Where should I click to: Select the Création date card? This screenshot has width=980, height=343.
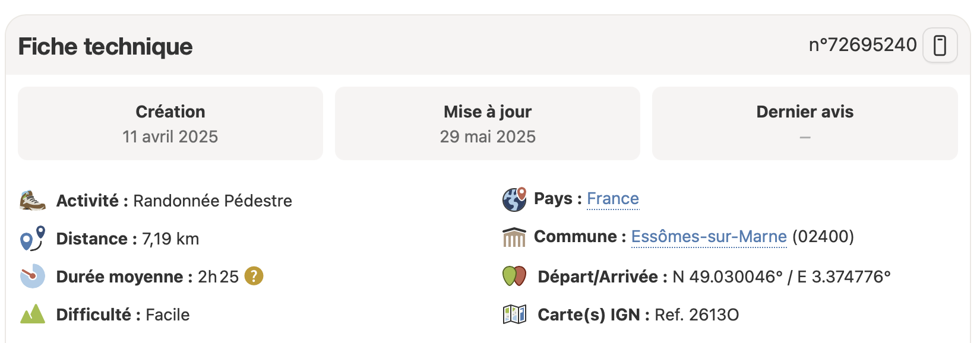(x=170, y=123)
